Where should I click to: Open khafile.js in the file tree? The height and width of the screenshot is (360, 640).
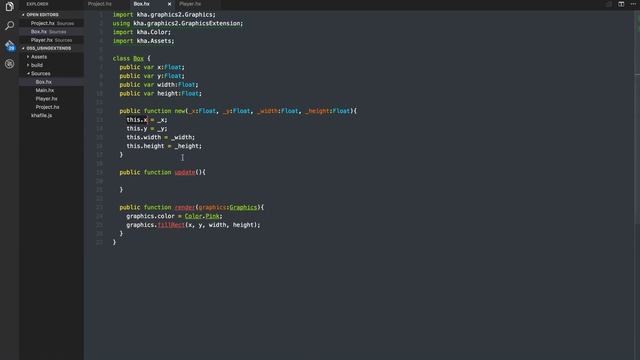point(51,116)
